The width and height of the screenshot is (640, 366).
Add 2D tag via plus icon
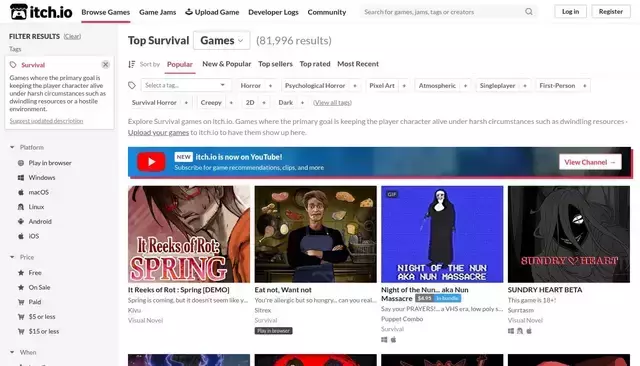tap(264, 103)
